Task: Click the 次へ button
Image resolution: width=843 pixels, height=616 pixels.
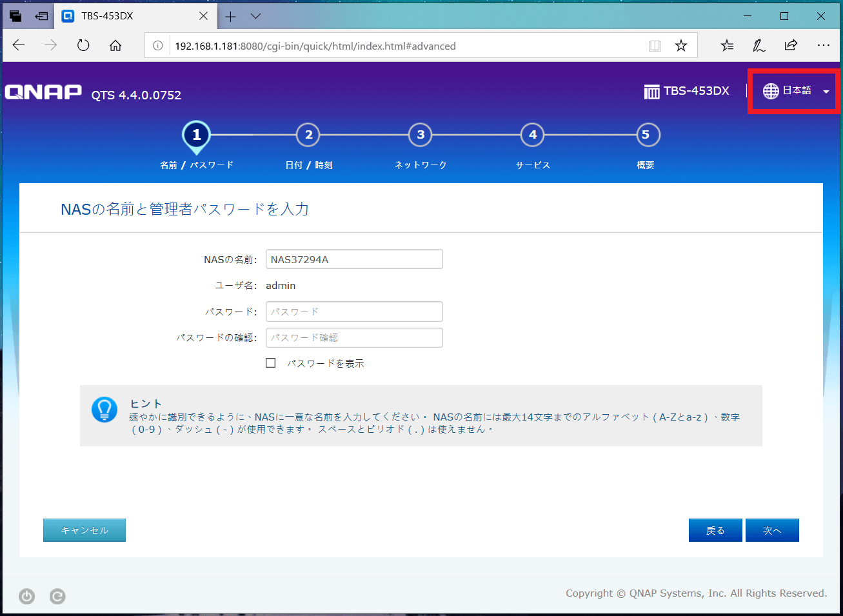Action: [772, 530]
